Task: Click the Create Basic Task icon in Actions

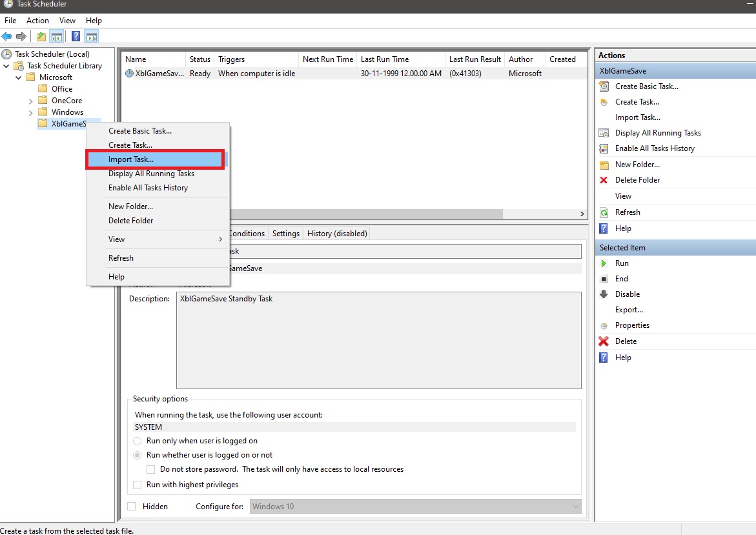Action: point(604,86)
